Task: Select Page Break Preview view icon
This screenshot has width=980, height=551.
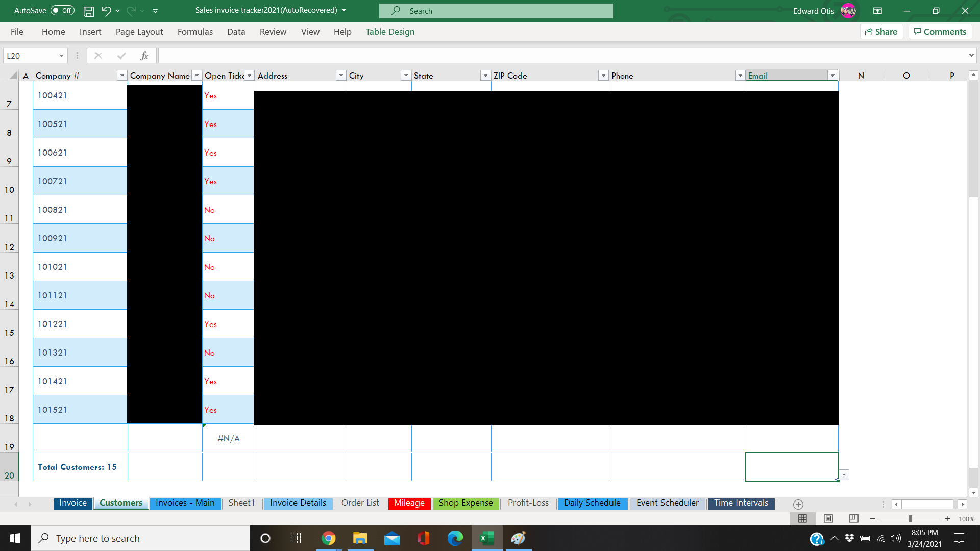Action: point(853,519)
